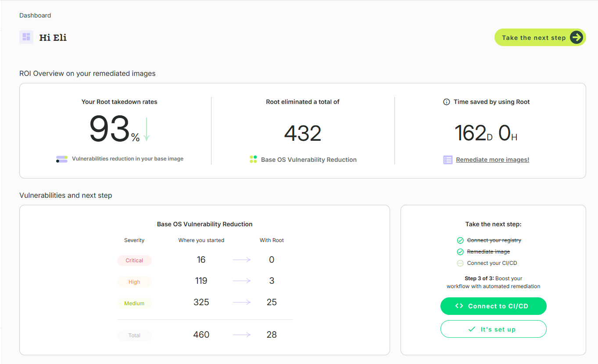This screenshot has width=598, height=364.
Task: Select the High severity badge
Action: pos(134,282)
